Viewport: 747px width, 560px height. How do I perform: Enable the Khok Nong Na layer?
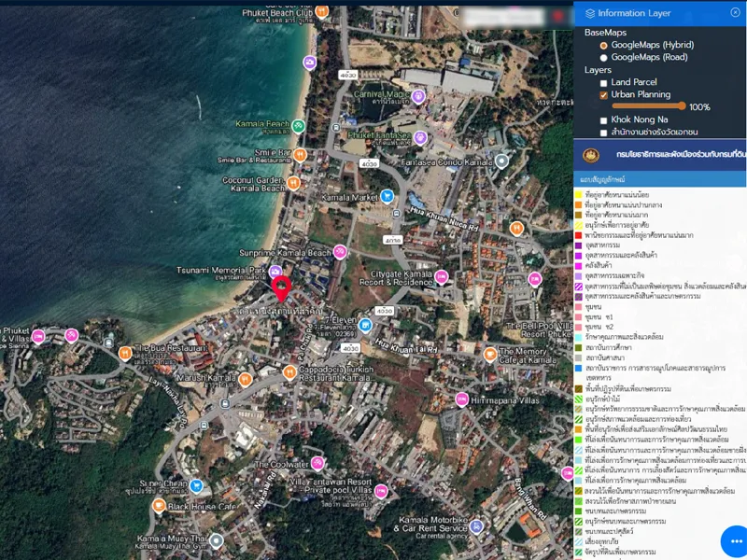point(603,120)
